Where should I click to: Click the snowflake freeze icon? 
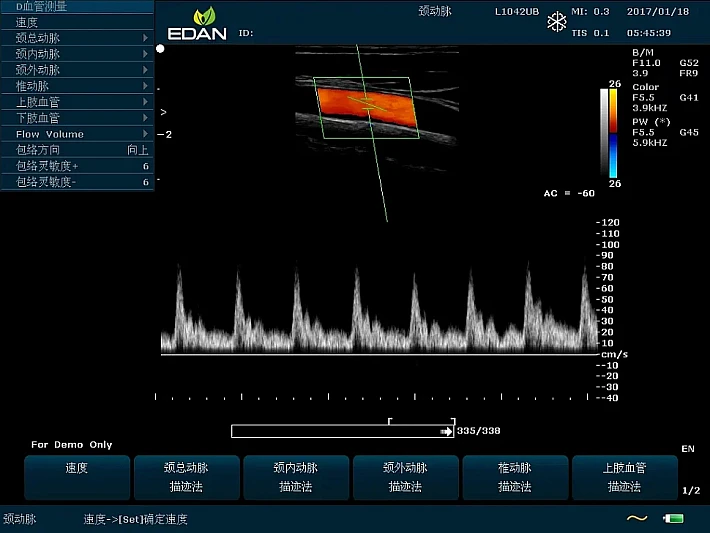(x=555, y=21)
